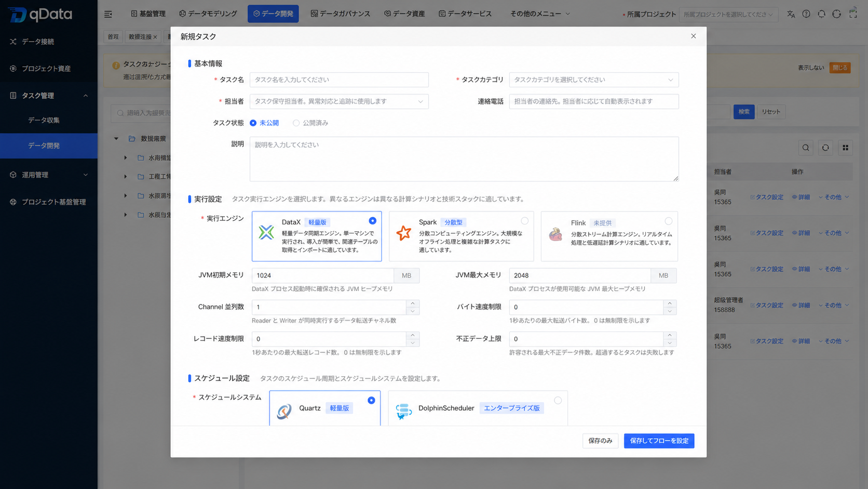Click the top bar refresh icon
Screen dimensions: 868x489
pyautogui.click(x=836, y=14)
